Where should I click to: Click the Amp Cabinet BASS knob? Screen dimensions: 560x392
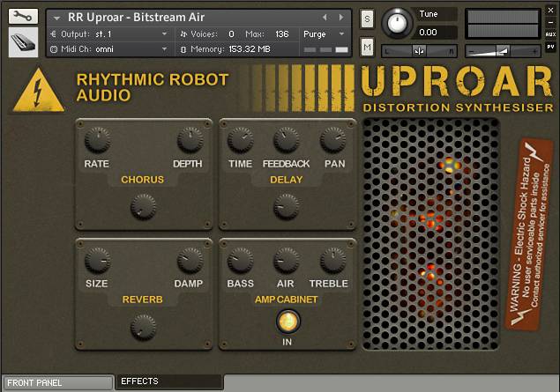point(240,261)
